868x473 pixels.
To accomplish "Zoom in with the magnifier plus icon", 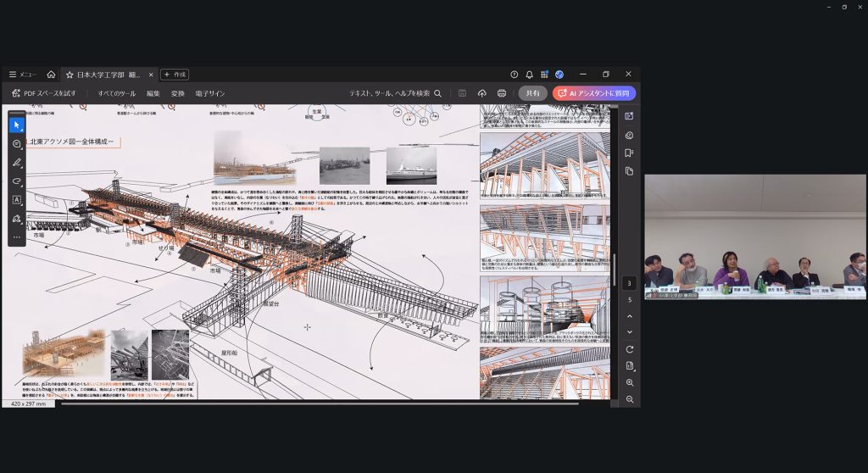I will (x=629, y=383).
